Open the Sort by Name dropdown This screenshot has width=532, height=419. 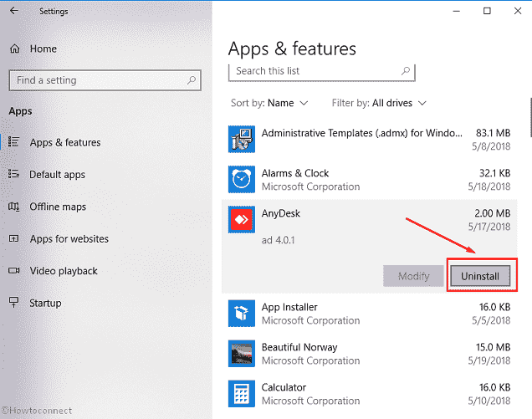click(269, 103)
